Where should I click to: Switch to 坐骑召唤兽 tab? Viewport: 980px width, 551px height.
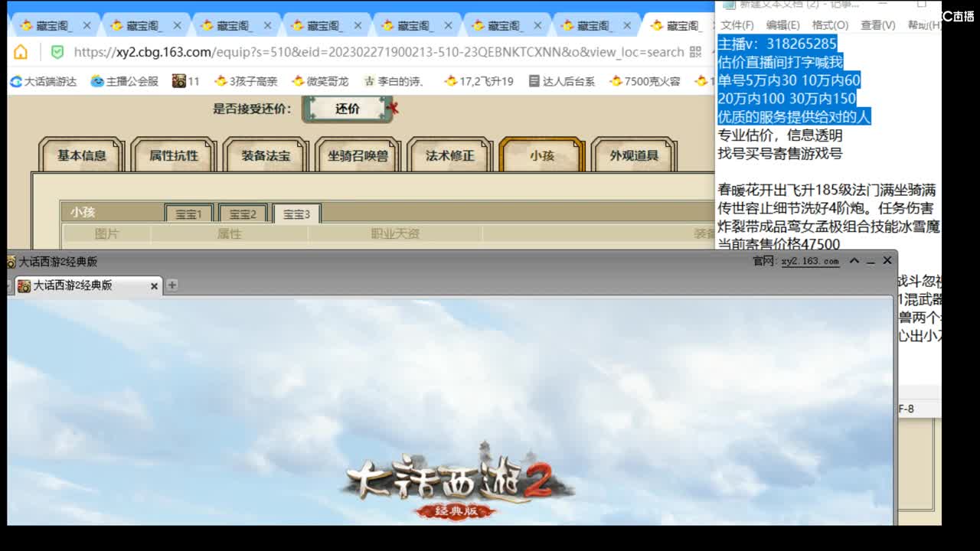coord(358,155)
